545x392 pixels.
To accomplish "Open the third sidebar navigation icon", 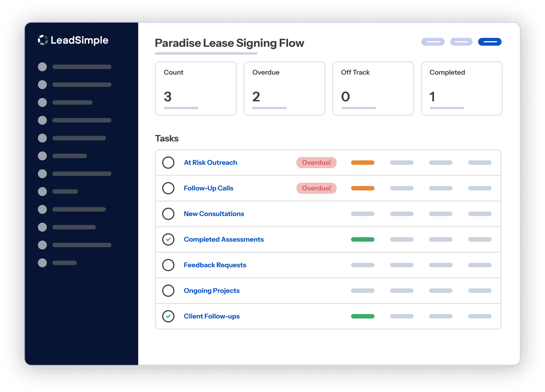I will tap(42, 102).
